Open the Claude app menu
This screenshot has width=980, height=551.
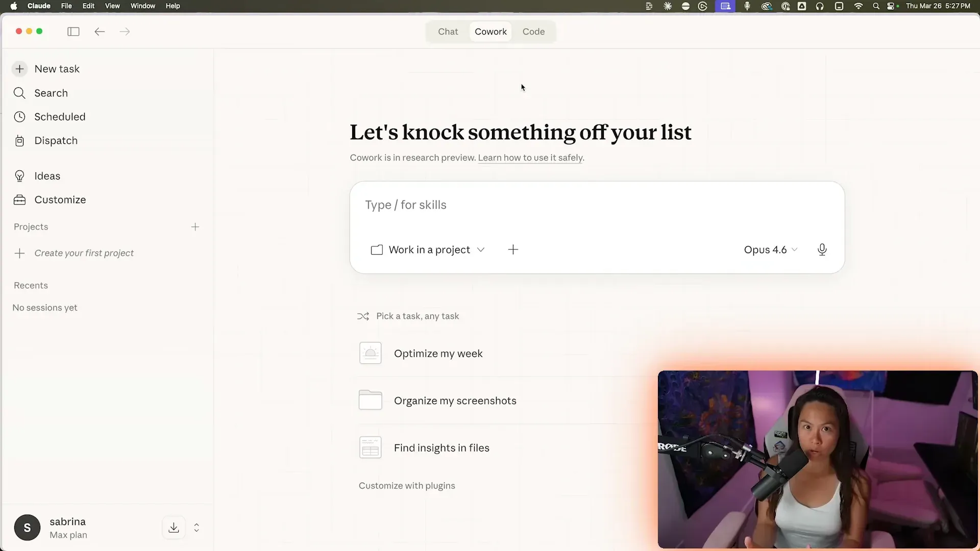pyautogui.click(x=39, y=6)
